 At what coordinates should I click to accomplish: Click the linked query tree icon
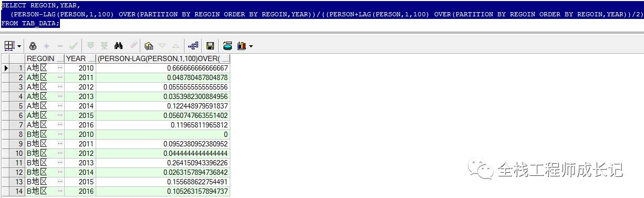(193, 46)
